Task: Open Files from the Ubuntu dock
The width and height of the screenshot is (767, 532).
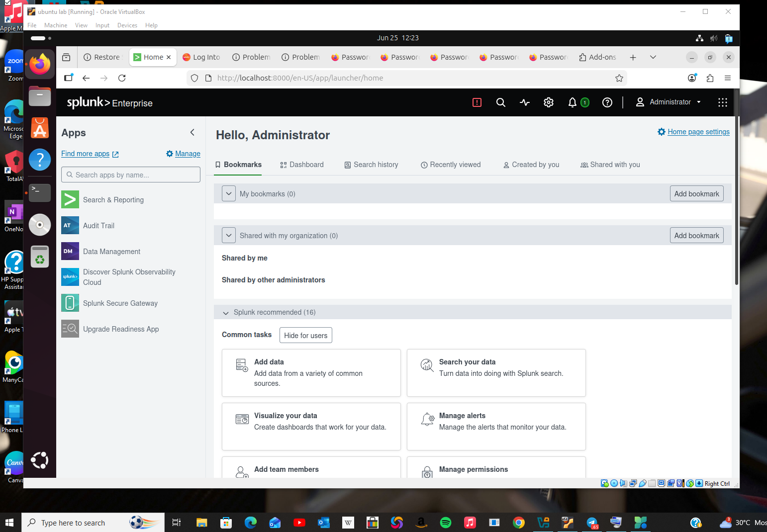Action: click(40, 96)
